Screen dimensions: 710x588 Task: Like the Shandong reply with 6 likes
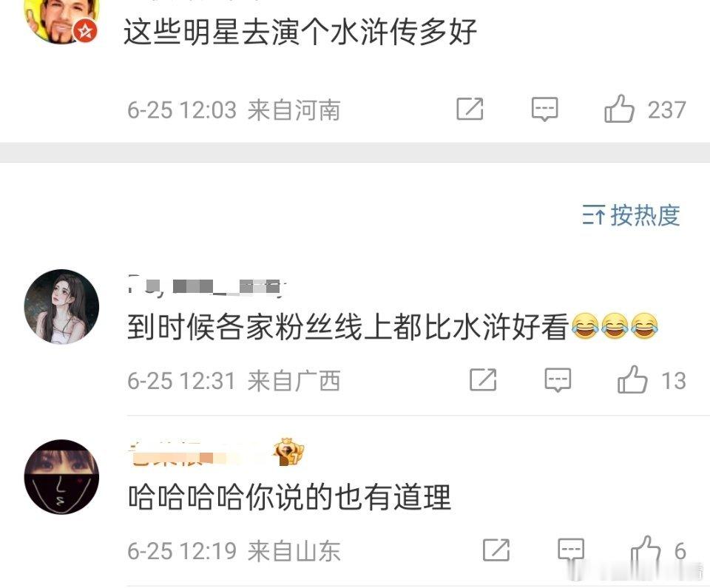click(646, 550)
